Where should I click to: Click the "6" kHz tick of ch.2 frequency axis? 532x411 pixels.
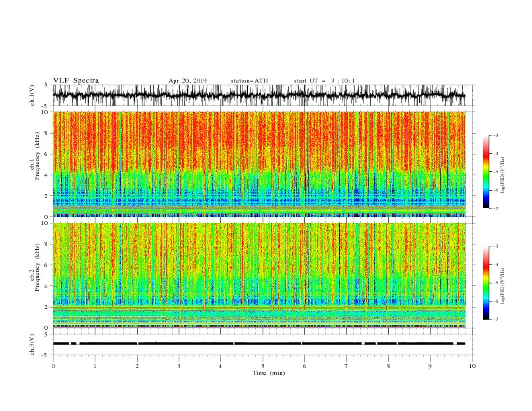pos(47,265)
